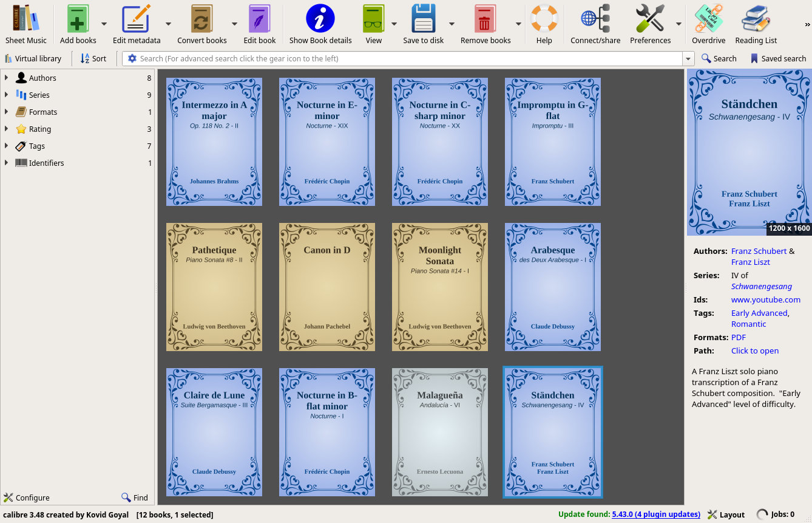The height and width of the screenshot is (523, 812).
Task: Click the large Ständchen cover preview
Action: [749, 152]
